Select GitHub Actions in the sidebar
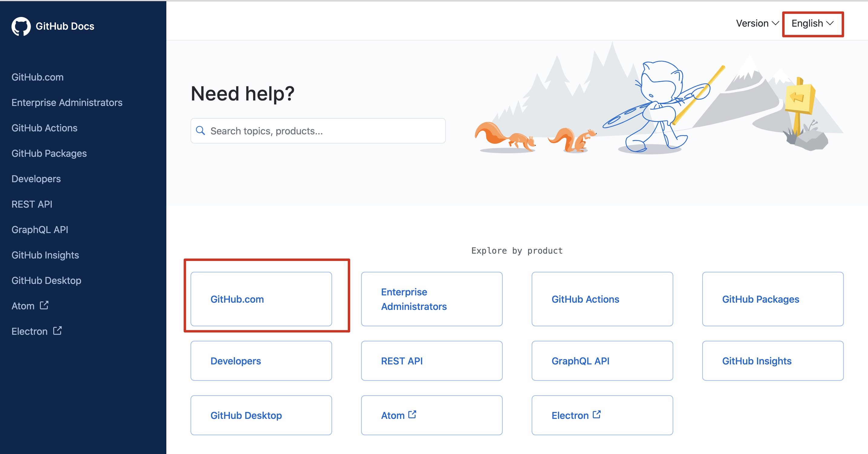The width and height of the screenshot is (868, 454). click(44, 128)
